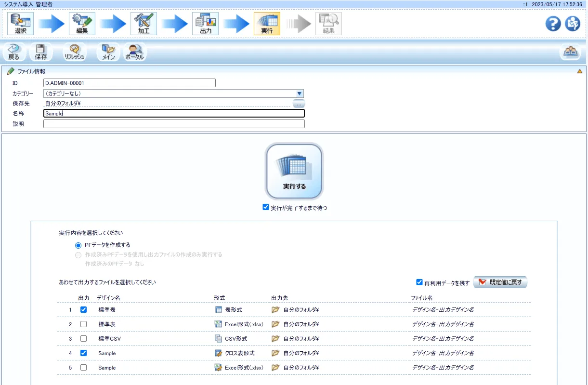This screenshot has width=588, height=385.
Task: Open help with the question mark icon
Action: tap(553, 24)
